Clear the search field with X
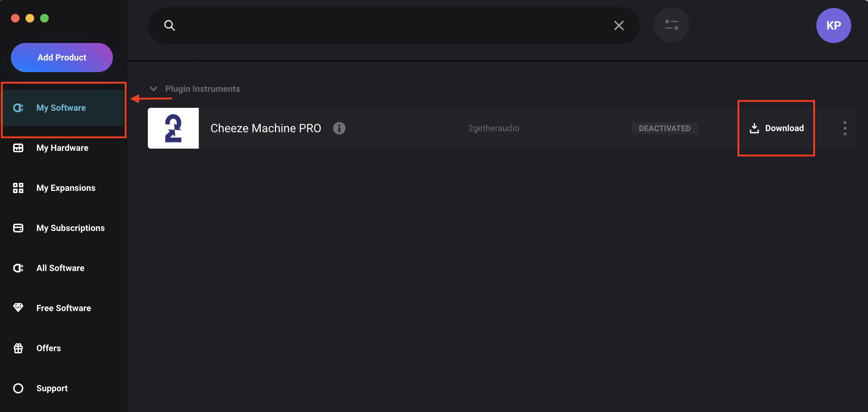 coord(619,25)
